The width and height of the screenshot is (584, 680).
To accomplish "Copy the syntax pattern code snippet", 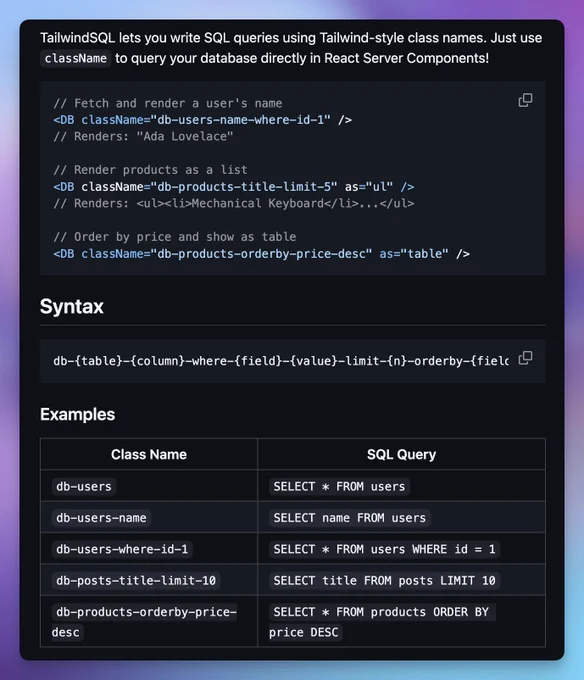I will coord(525,358).
